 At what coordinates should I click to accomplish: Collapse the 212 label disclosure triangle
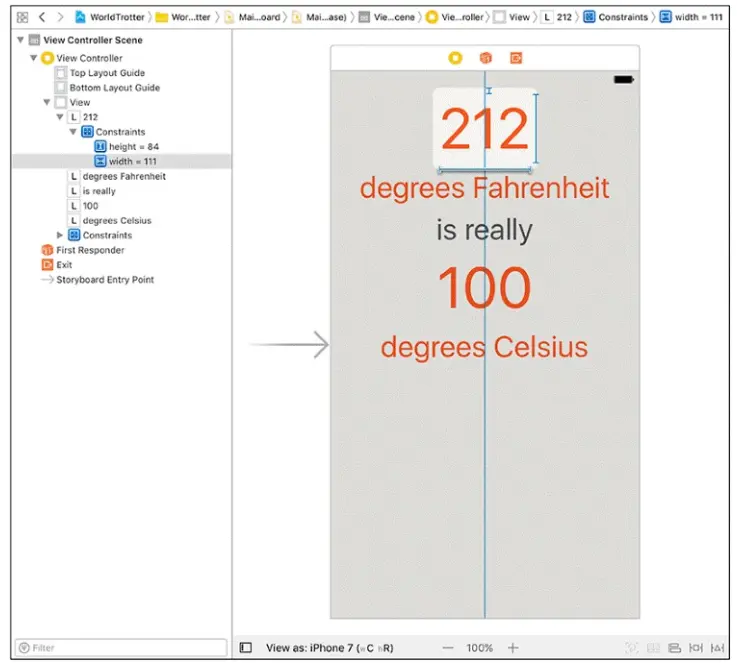tap(60, 117)
